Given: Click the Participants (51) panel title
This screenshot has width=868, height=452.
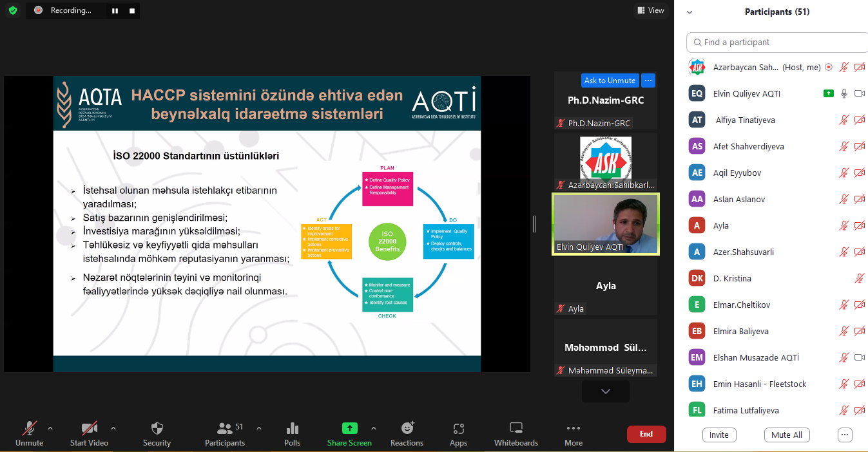Looking at the screenshot, I should (777, 12).
